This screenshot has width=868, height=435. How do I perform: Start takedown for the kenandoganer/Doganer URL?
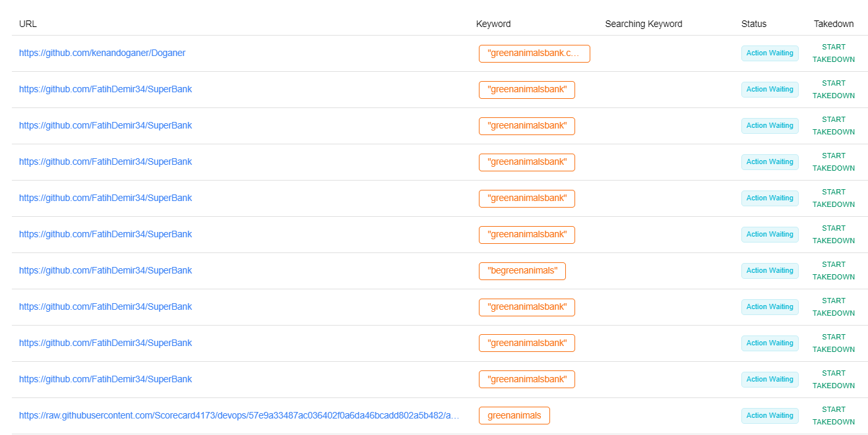coord(834,53)
